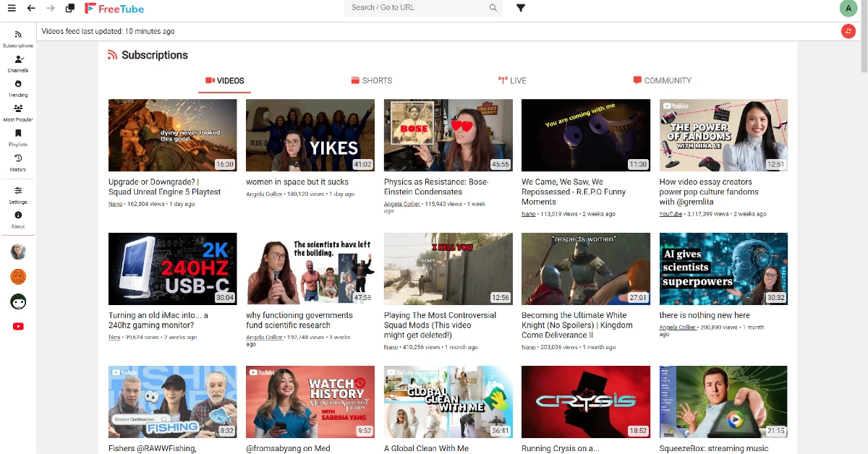
Task: Open Trending in the sidebar
Action: coord(18,88)
